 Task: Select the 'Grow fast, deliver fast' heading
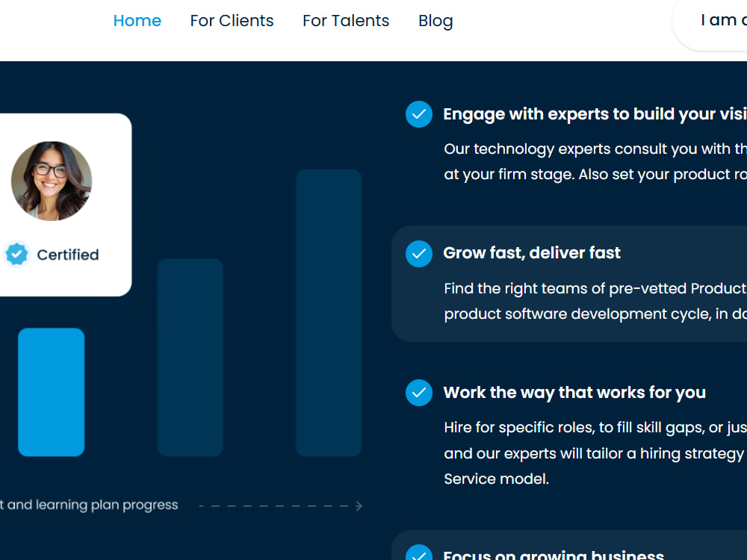[532, 253]
